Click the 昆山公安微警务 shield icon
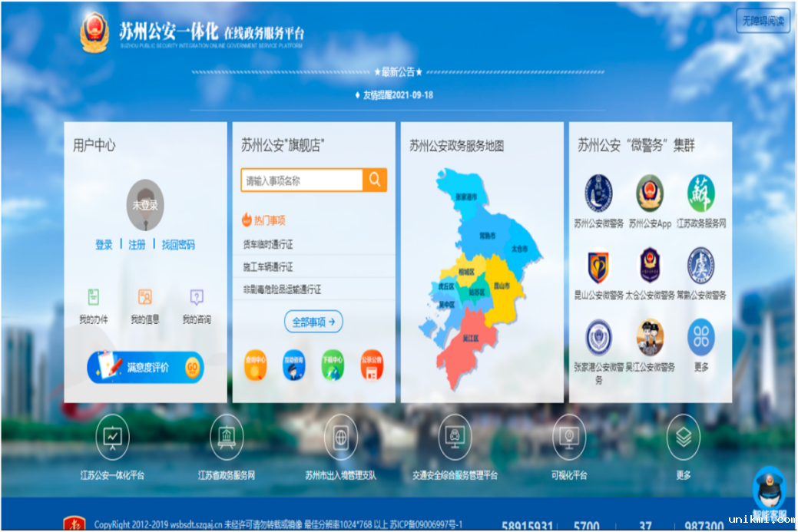The height and width of the screenshot is (532, 798). click(598, 266)
